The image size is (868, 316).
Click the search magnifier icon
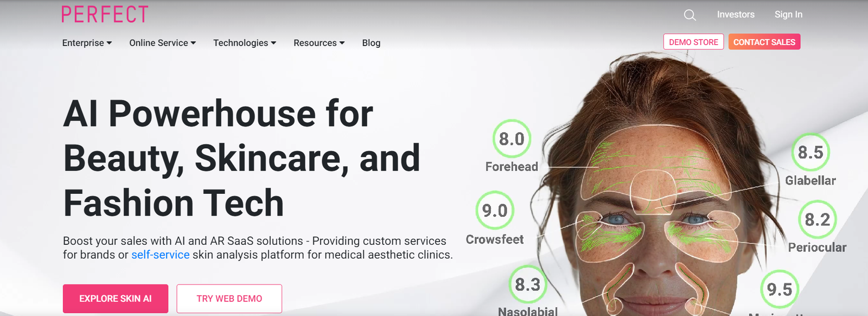(690, 15)
